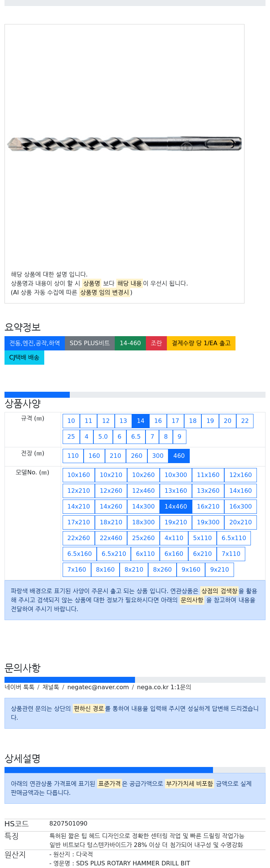
Task: Pick 규격 size 6.5
Action: tap(136, 437)
